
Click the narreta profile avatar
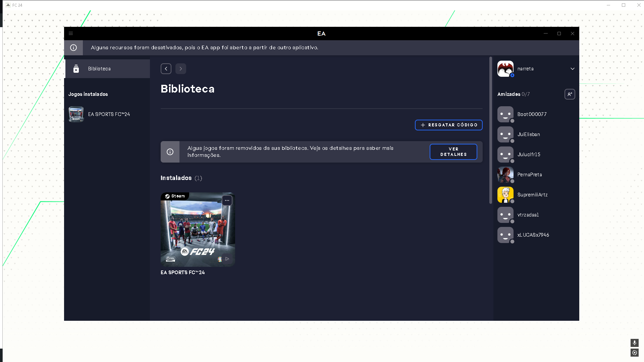coord(505,69)
